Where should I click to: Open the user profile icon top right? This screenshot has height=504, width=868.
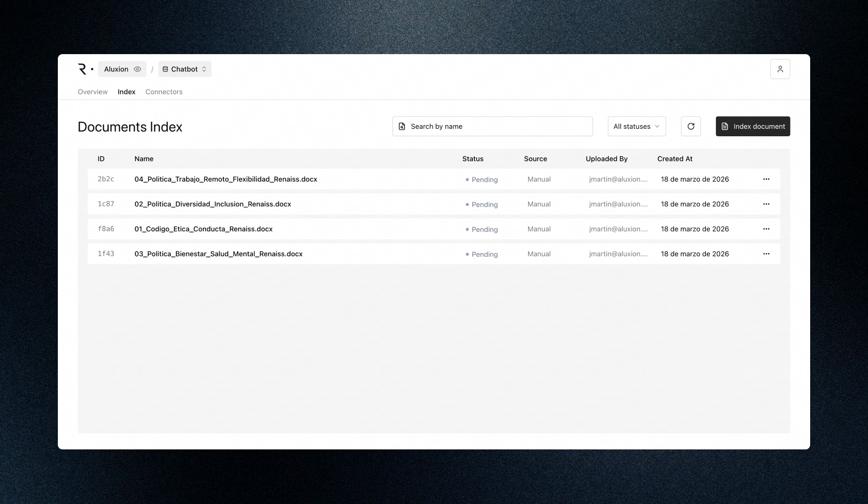point(780,69)
